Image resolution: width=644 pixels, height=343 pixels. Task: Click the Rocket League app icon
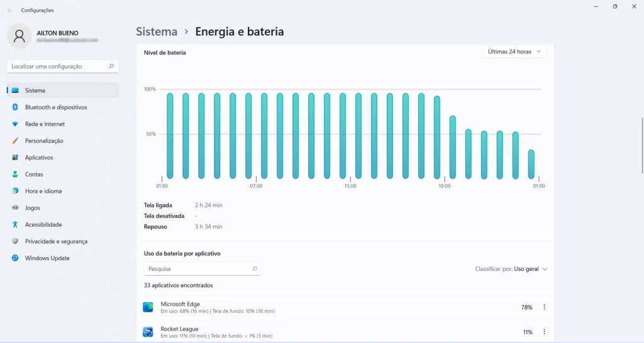coord(148,332)
